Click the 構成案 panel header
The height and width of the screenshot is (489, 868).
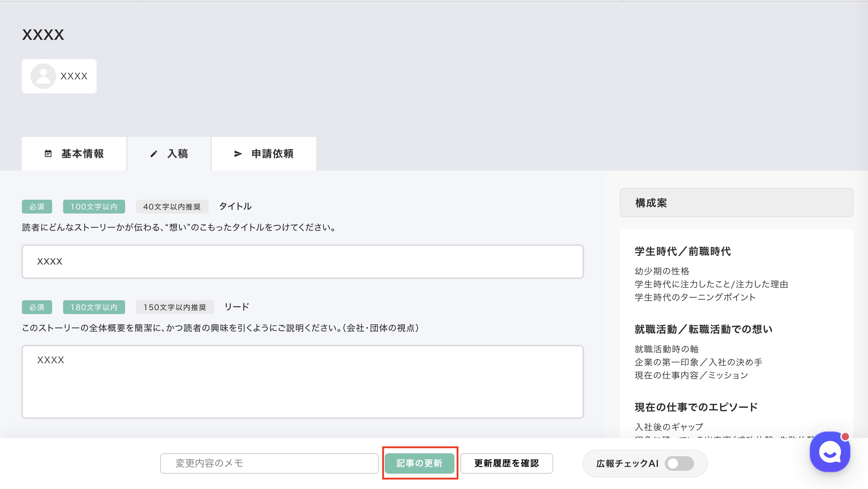coord(737,203)
